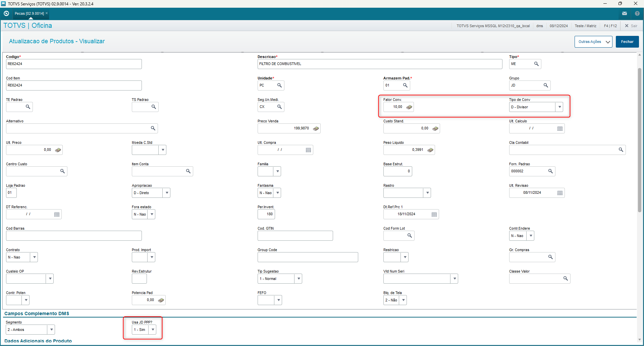Image resolution: width=644 pixels, height=346 pixels.
Task: Expand the Fantasma dropdown
Action: pos(277,193)
